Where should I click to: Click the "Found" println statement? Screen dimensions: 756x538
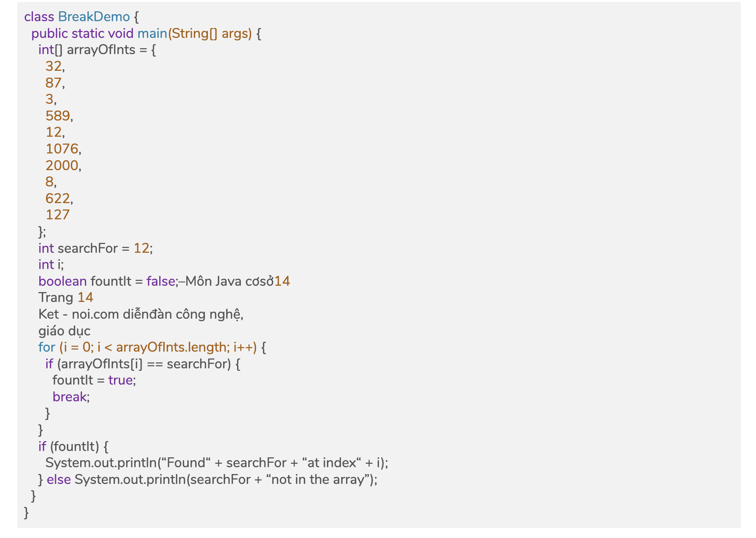(x=216, y=463)
